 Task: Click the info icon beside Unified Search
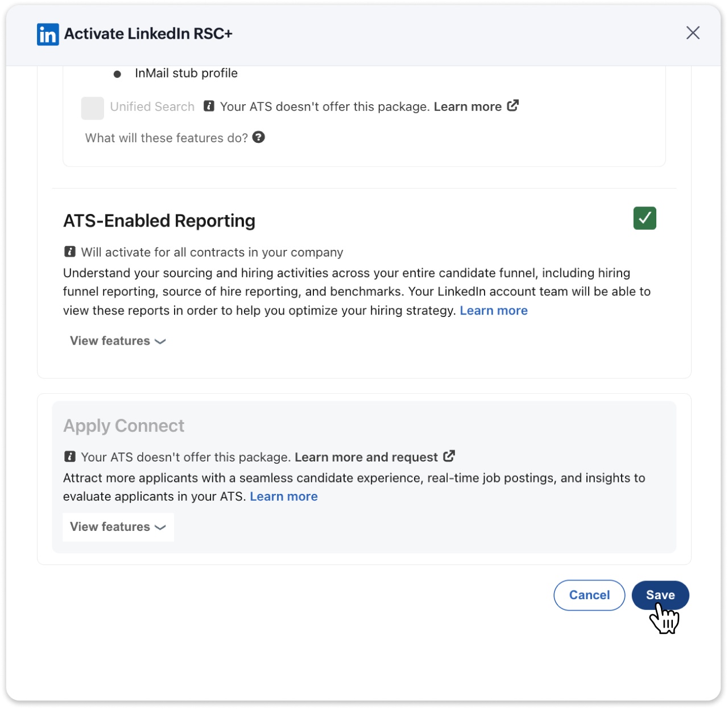pyautogui.click(x=209, y=106)
